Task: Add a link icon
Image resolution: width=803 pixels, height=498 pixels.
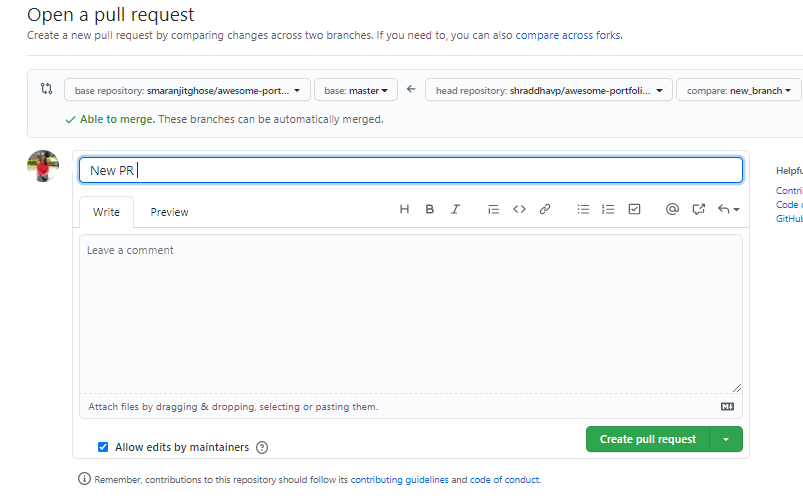Action: [545, 209]
